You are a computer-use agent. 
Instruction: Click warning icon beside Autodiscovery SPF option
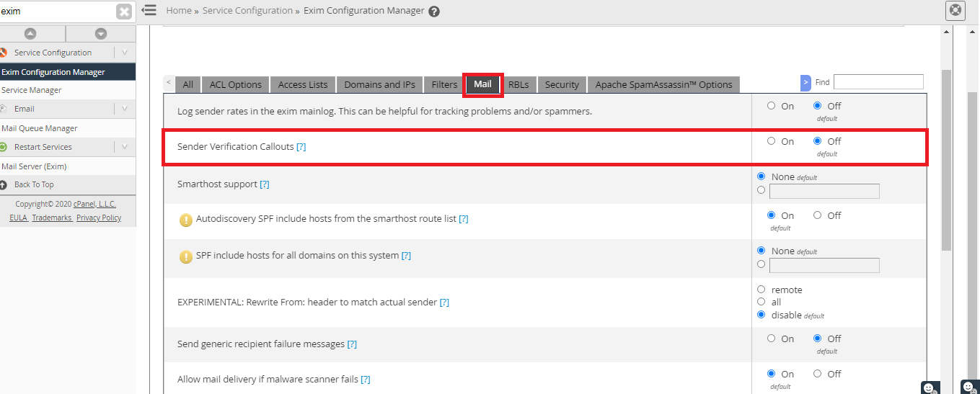(185, 219)
